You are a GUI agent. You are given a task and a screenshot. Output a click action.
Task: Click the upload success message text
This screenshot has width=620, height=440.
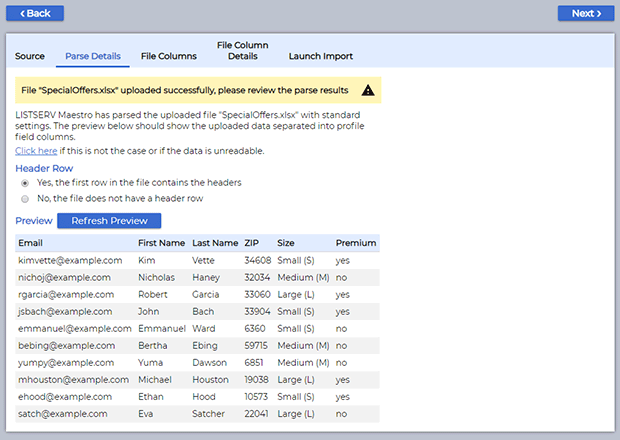(185, 90)
